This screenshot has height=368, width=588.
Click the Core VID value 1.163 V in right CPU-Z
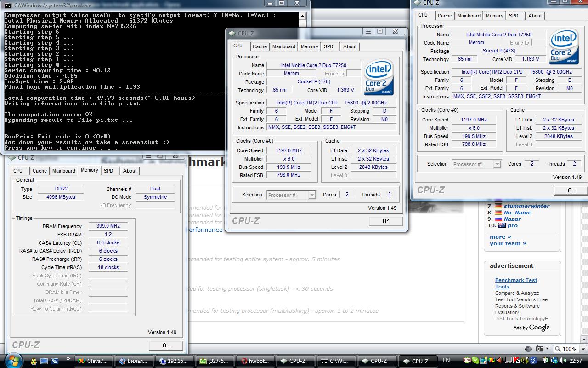pyautogui.click(x=531, y=59)
